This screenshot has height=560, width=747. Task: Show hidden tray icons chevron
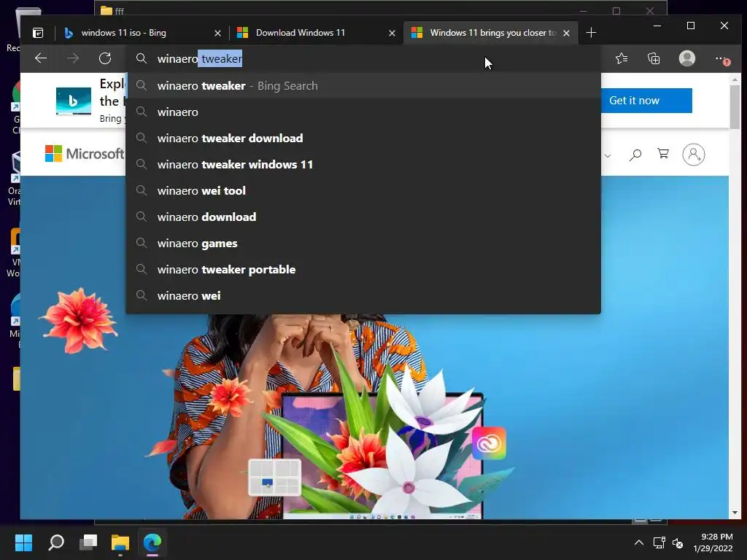coord(639,542)
